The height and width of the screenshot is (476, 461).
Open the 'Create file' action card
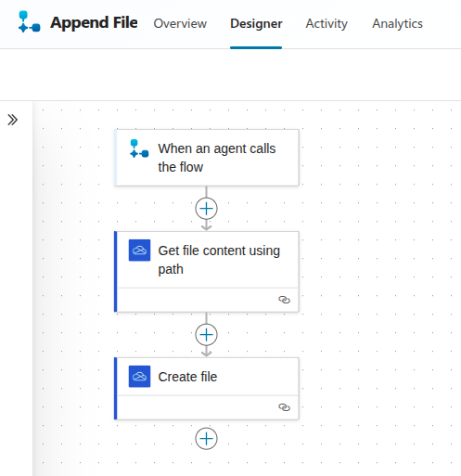(207, 389)
